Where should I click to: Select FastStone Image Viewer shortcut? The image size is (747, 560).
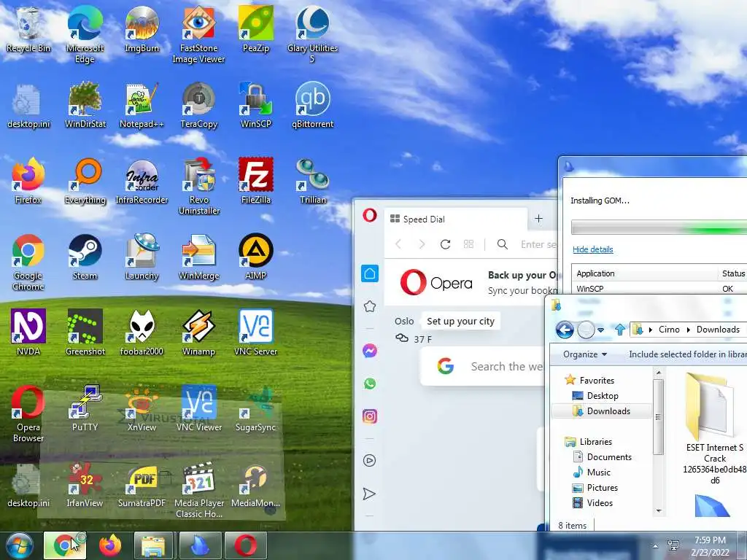point(198,34)
